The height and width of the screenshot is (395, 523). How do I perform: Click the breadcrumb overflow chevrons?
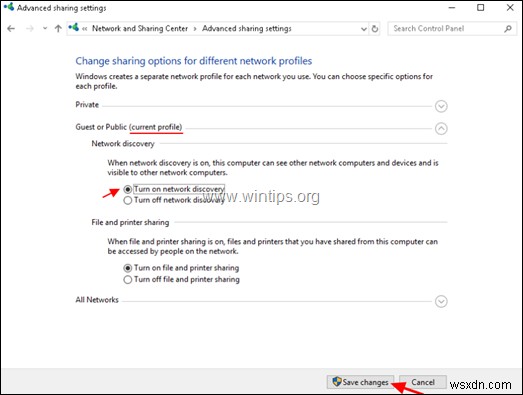[84, 29]
